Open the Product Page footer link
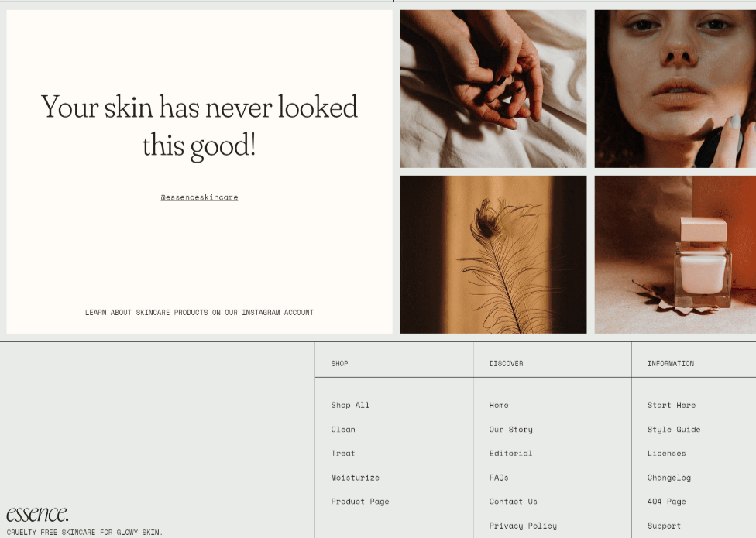Image resolution: width=756 pixels, height=538 pixels. pyautogui.click(x=359, y=502)
